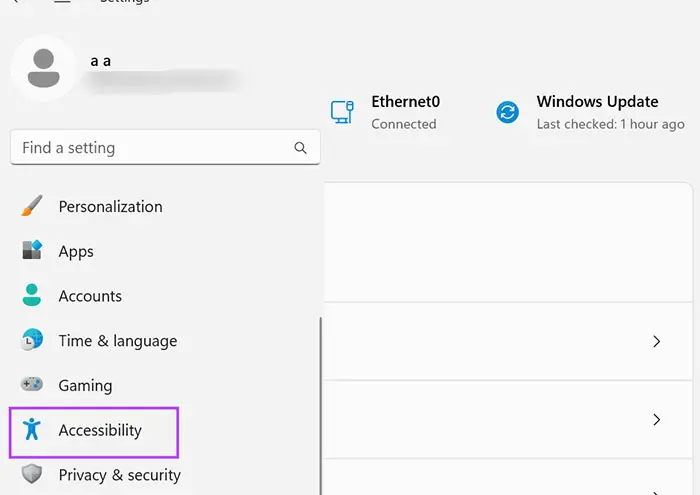Click the sidebar vertical scrollbar

tap(320, 400)
